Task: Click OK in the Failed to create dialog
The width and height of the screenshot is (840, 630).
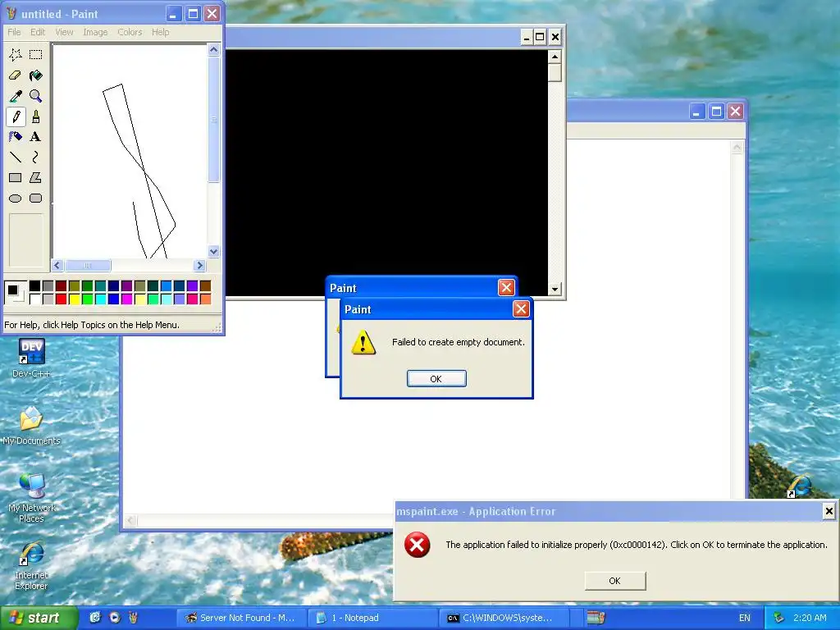Action: tap(436, 379)
